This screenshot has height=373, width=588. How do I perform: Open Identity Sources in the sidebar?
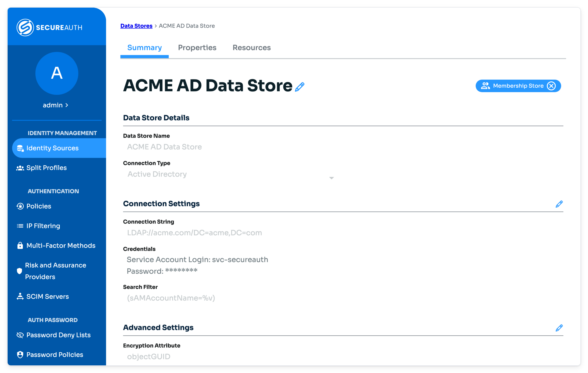(x=59, y=148)
